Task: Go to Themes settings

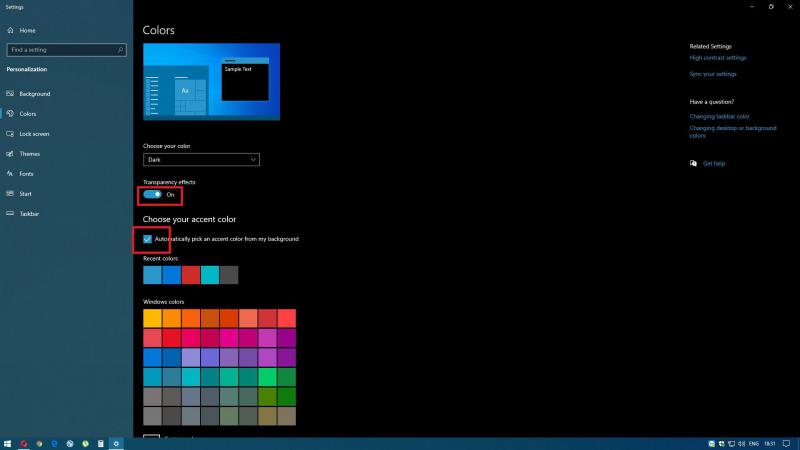Action: 30,154
